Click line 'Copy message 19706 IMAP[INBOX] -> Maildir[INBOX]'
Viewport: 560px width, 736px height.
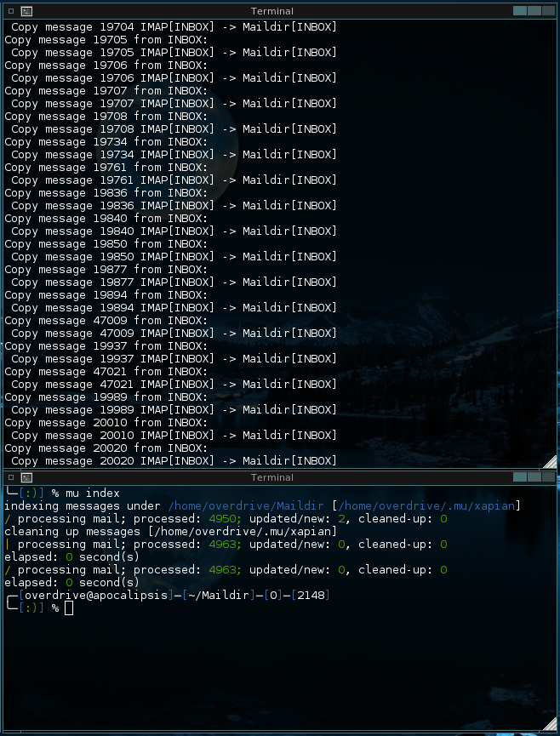click(174, 78)
